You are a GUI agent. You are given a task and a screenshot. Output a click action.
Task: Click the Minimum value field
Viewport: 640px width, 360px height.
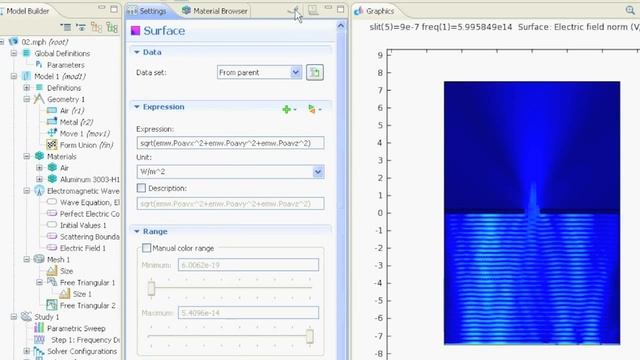pos(248,265)
